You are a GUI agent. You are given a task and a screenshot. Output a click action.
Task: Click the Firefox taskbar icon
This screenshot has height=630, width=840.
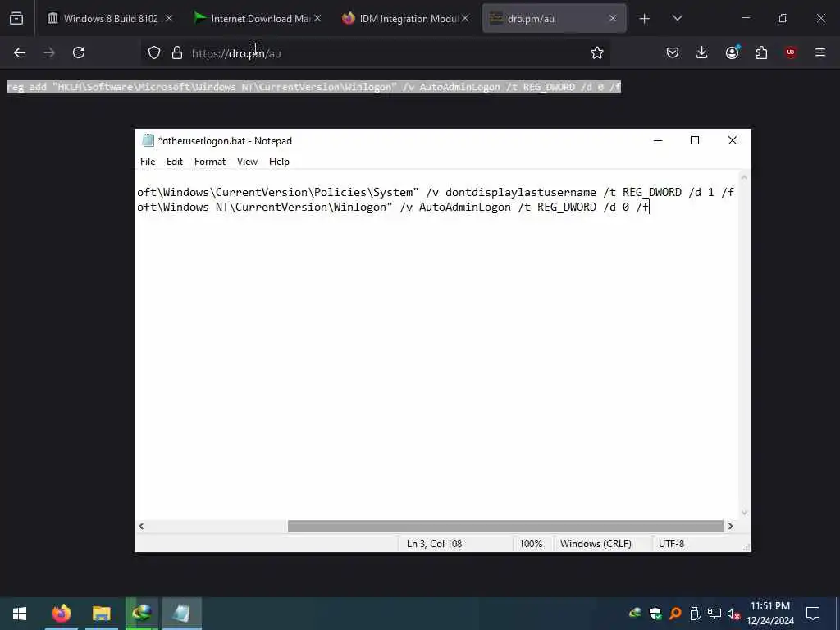pos(61,614)
